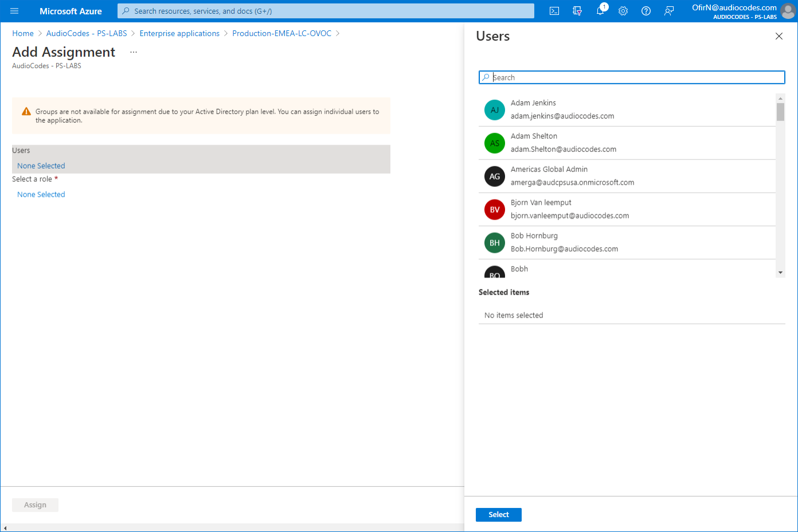Viewport: 798px width, 532px height.
Task: Select user Americas Global Admin
Action: coord(627,176)
